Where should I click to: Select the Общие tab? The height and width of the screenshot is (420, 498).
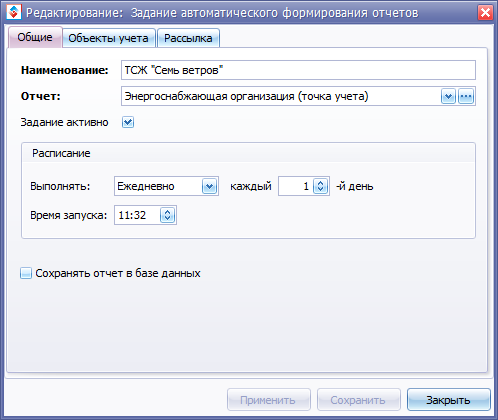[35, 37]
